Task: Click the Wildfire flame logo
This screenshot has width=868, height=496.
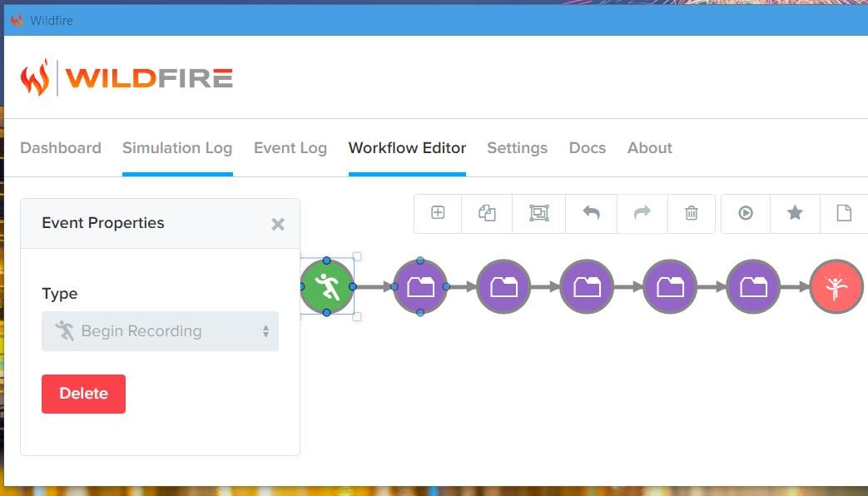Action: 37,77
